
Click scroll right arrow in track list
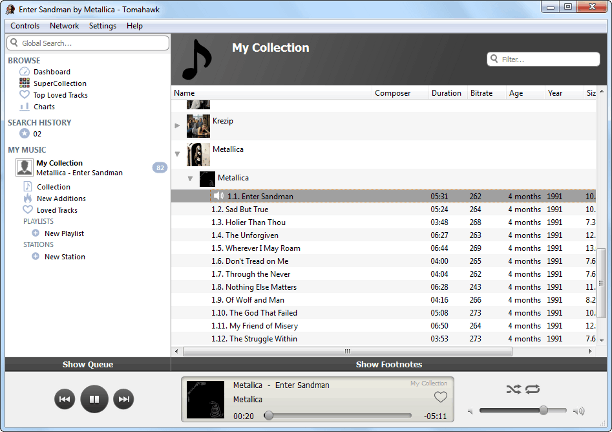590,351
